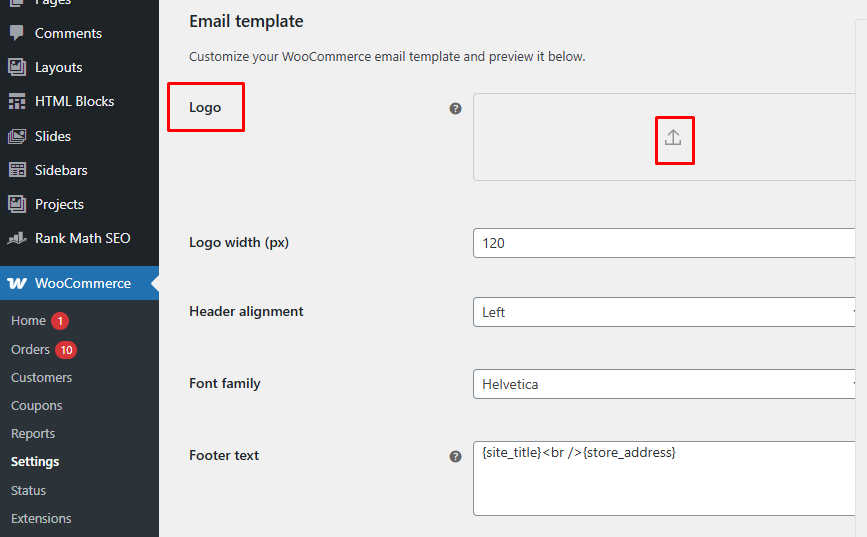Go to WooCommerce Reports

[33, 433]
